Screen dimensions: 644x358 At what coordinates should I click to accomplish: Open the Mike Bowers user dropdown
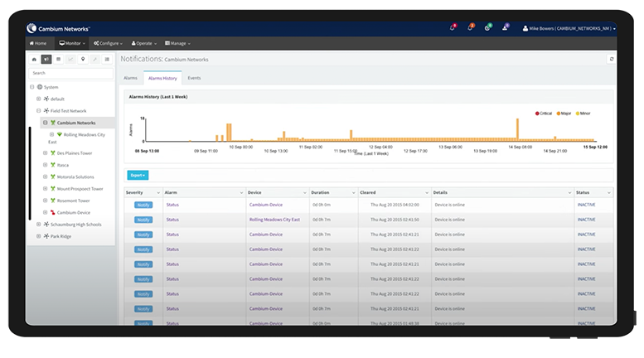tap(569, 29)
